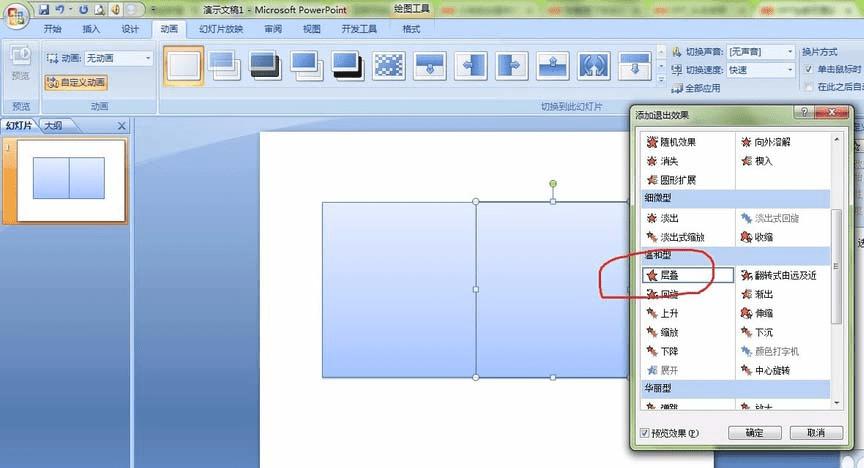Apply the wipe up transition

(x=553, y=66)
